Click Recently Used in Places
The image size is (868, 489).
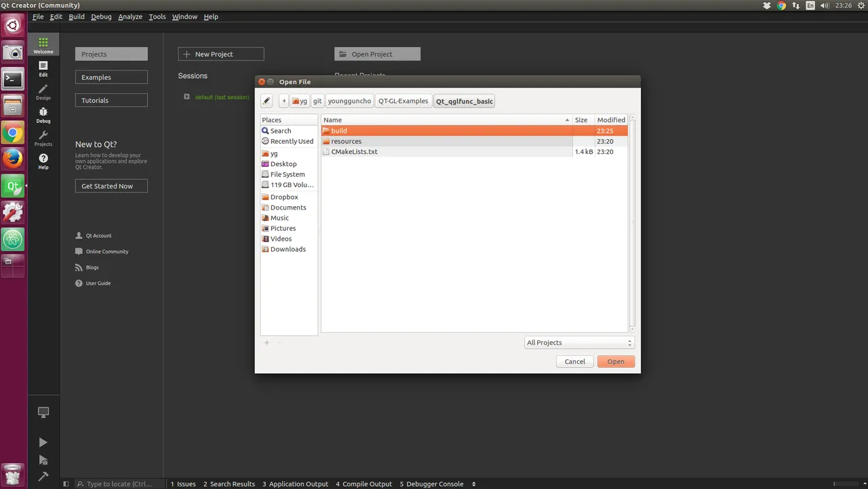[289, 141]
